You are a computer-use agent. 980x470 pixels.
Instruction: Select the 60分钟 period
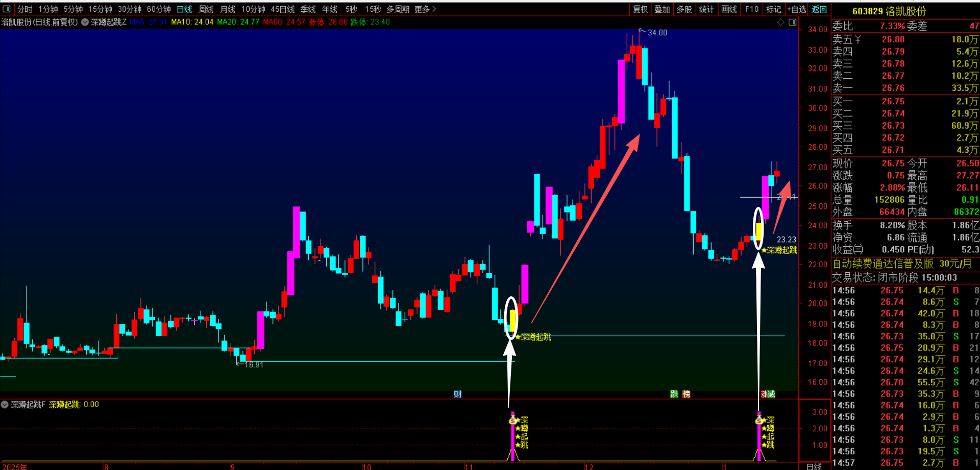159,9
